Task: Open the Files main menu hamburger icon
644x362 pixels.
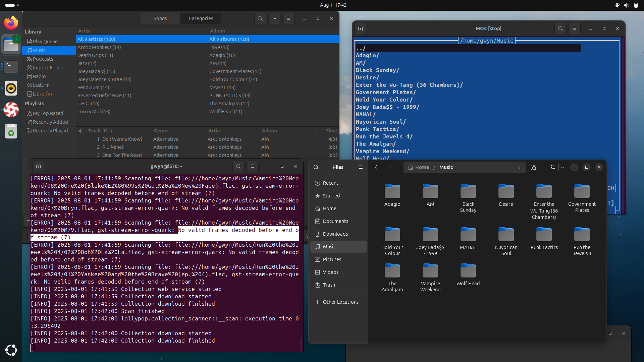Action: point(361,167)
